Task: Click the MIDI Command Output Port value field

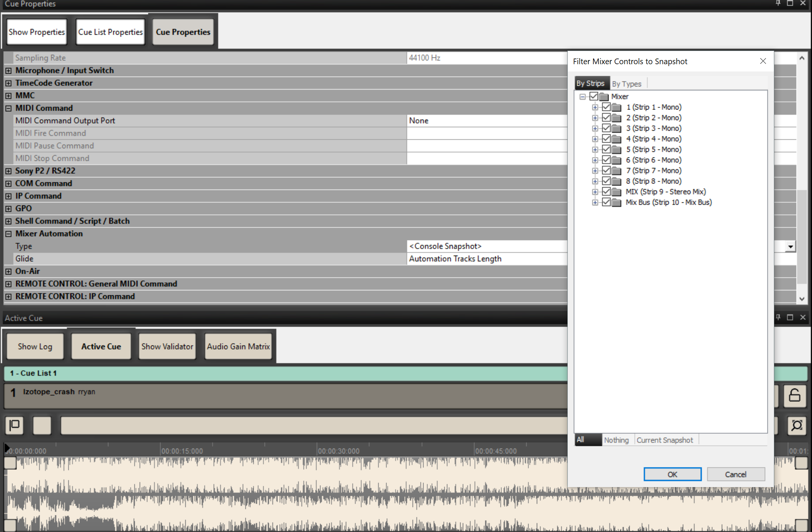Action: pyautogui.click(x=487, y=121)
